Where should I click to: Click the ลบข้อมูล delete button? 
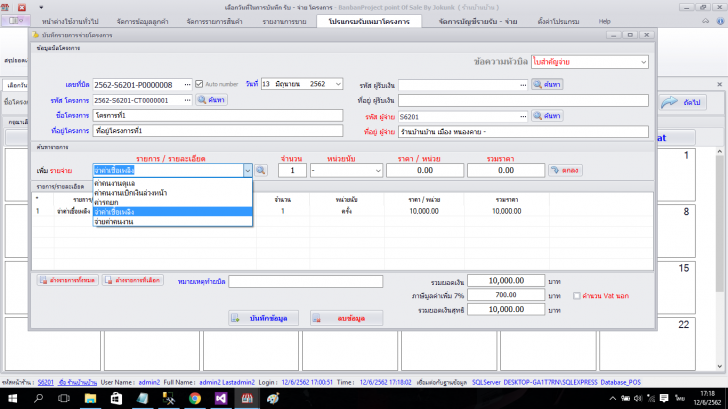[346, 318]
